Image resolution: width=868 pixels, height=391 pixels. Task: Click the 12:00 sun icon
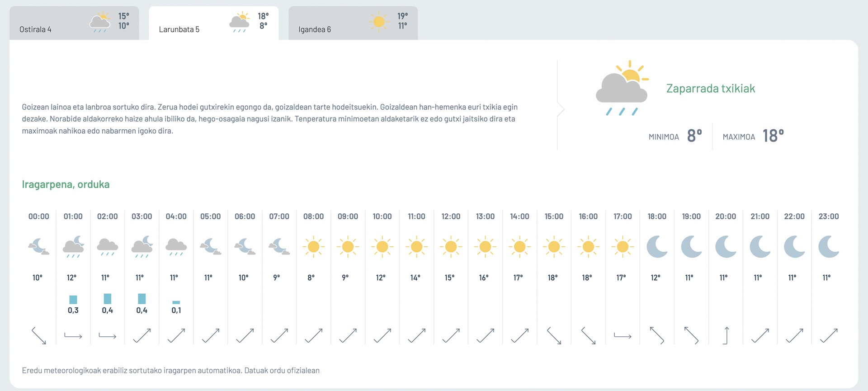tap(451, 247)
